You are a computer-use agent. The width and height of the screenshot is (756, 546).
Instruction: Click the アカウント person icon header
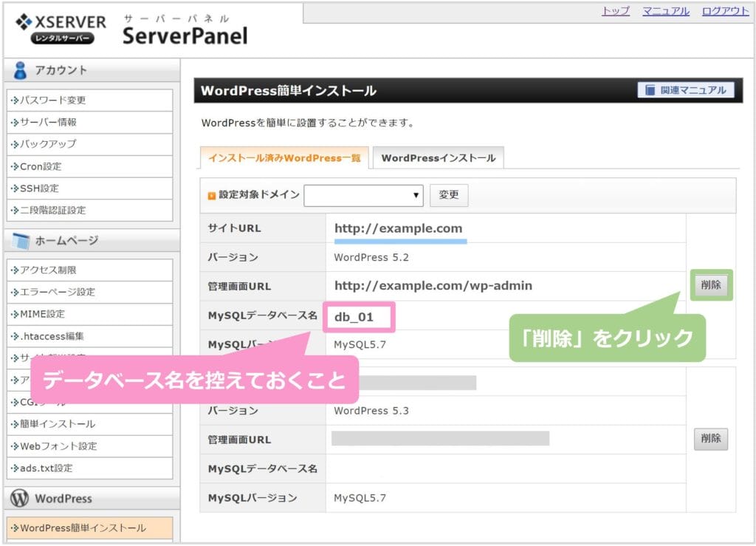20,71
